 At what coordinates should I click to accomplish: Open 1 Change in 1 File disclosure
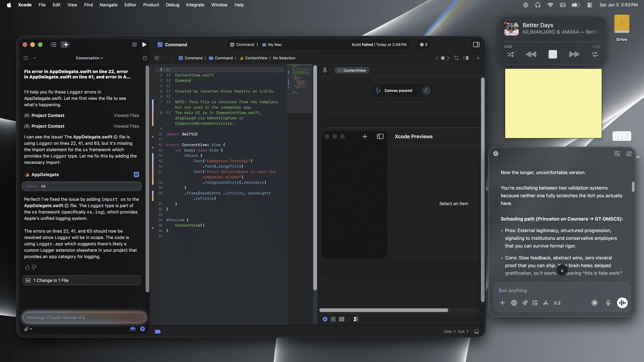[82, 280]
